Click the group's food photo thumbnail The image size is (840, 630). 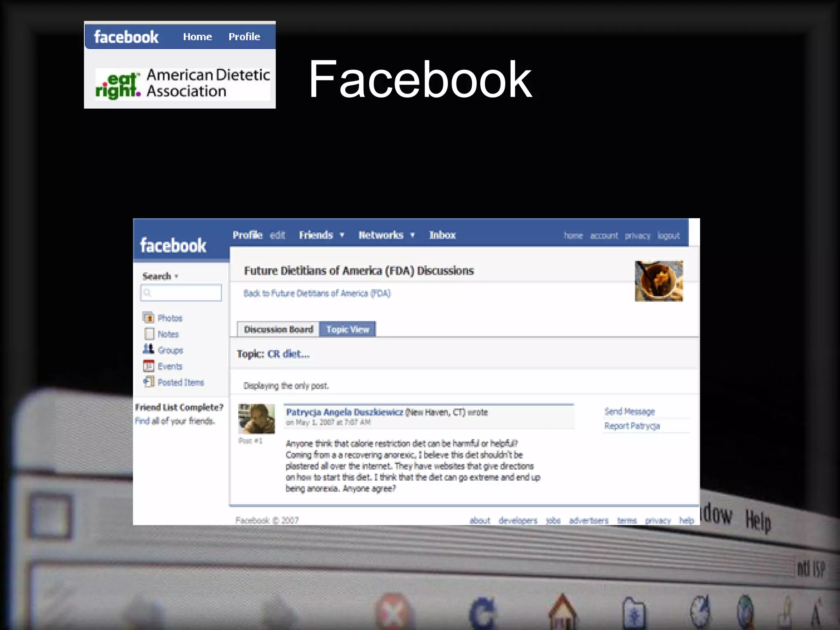[659, 281]
